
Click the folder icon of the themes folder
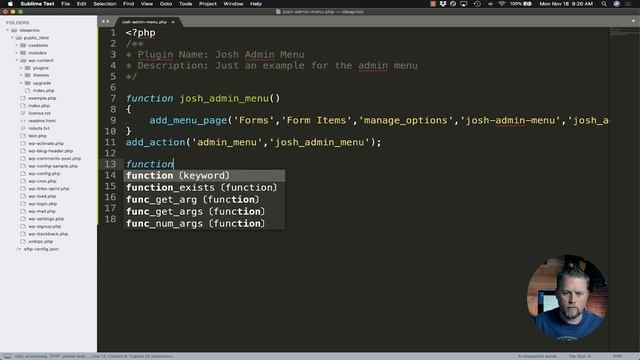coord(28,75)
